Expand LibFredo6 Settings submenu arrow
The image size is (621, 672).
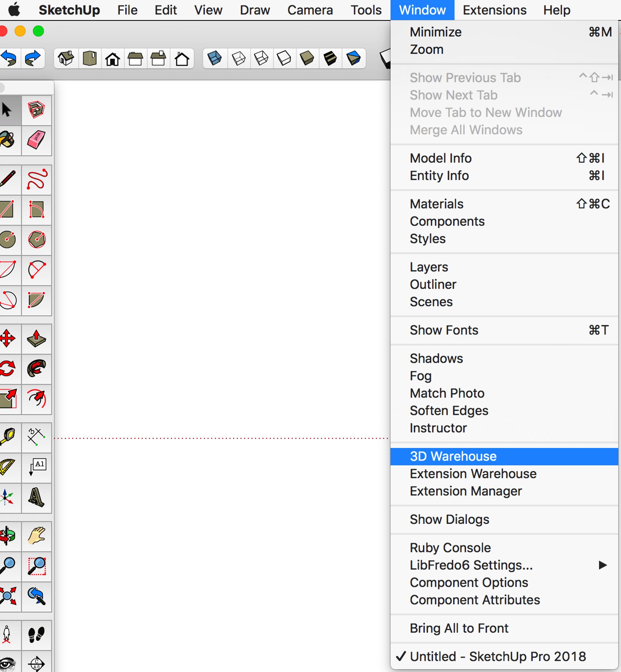tap(603, 565)
